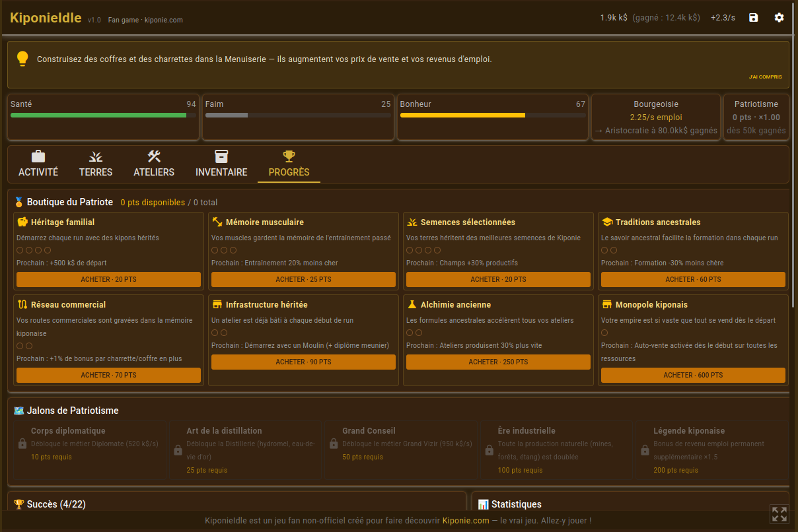798x532 pixels.
Task: Click the piggy bank icon for Héritage familial
Action: tap(22, 222)
